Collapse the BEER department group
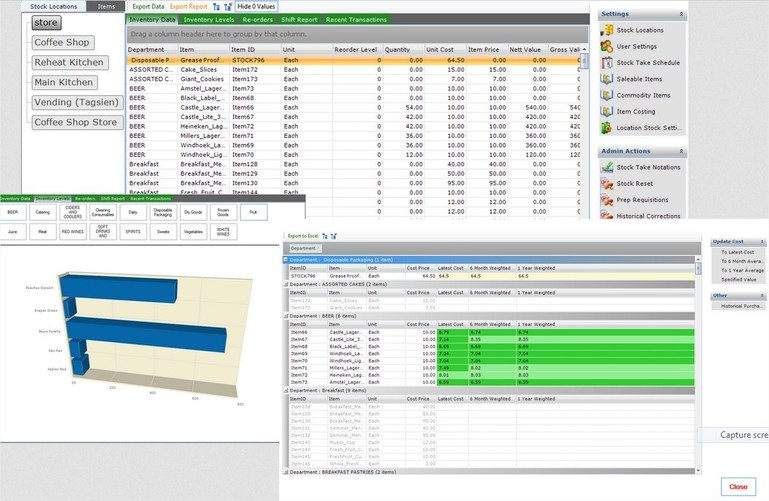The width and height of the screenshot is (769, 501). (x=286, y=315)
